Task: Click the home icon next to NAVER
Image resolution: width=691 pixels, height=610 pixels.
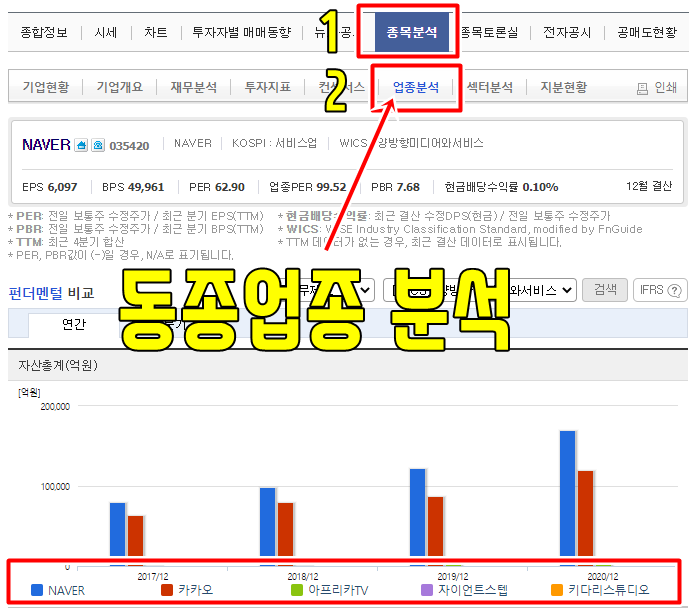Action: point(81,145)
